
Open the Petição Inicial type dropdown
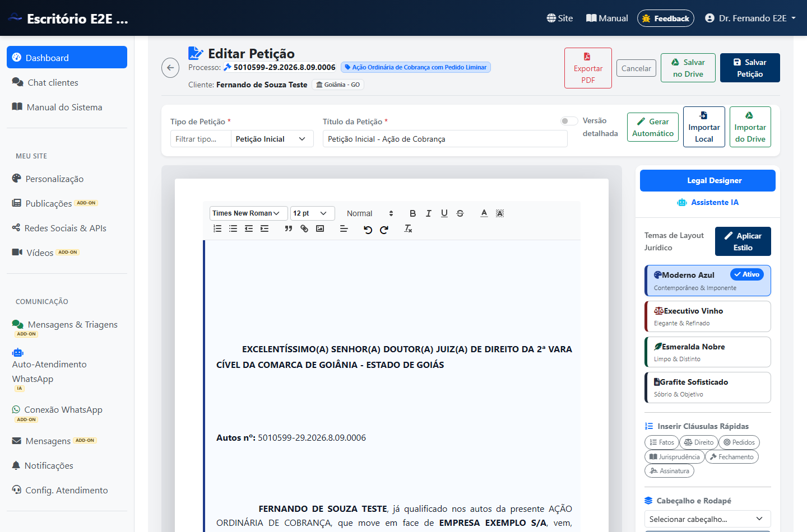point(272,139)
